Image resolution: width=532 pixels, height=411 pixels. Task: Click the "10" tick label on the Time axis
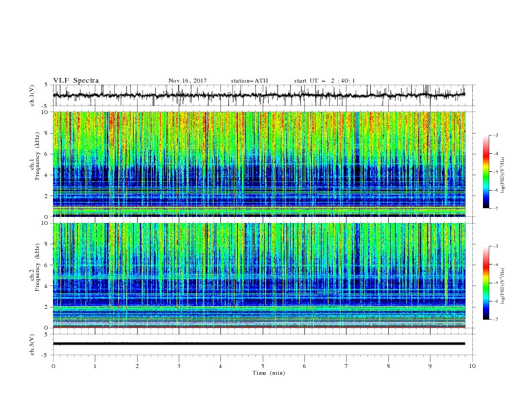472,366
